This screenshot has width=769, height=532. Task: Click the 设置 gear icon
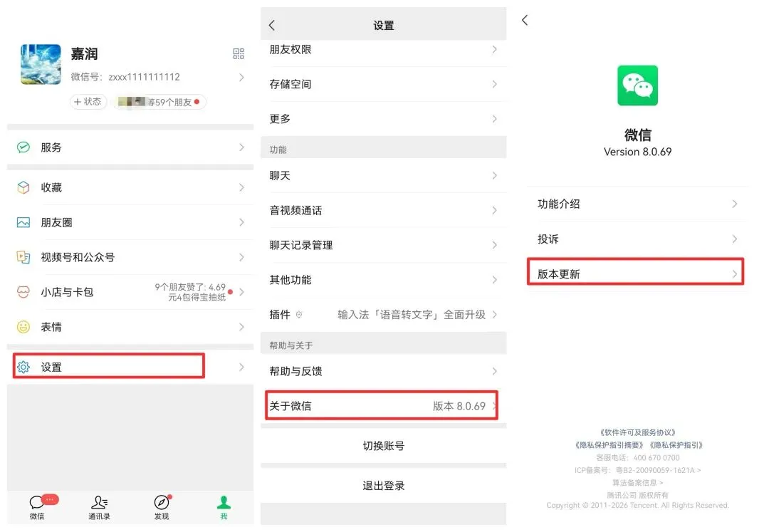(23, 367)
